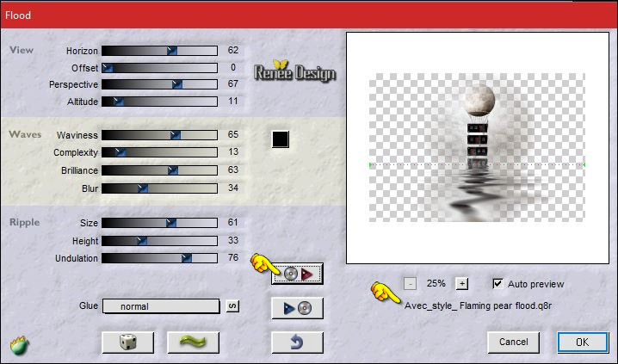This screenshot has width=618, height=364.
Task: Click the save preset disc button
Action: pyautogui.click(x=297, y=308)
